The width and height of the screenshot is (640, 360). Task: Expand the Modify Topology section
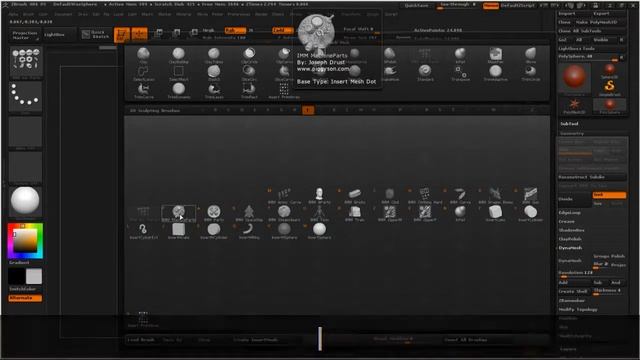point(578,310)
